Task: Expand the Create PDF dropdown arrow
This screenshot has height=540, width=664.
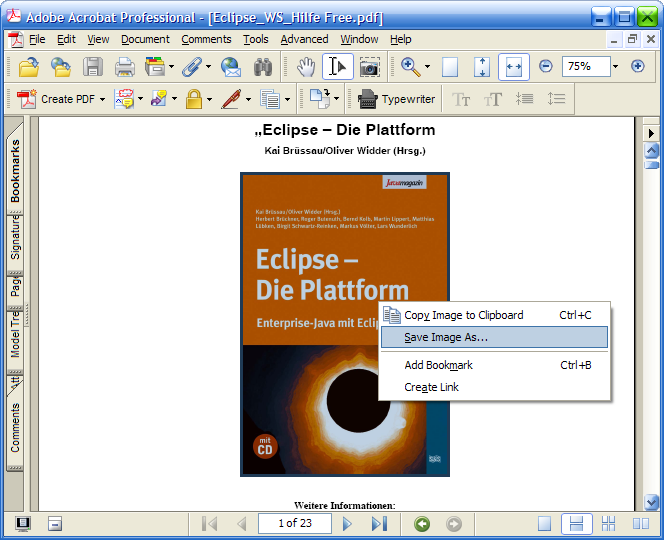Action: click(x=102, y=100)
